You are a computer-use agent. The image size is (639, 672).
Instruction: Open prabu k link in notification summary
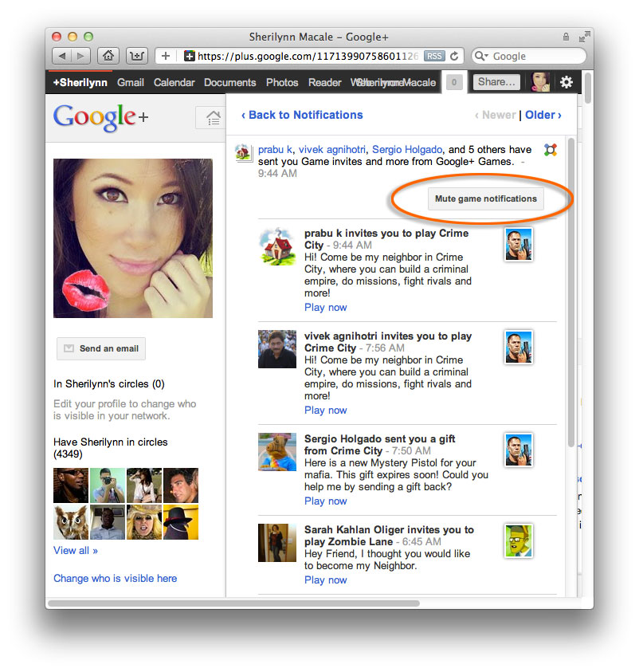coord(275,150)
